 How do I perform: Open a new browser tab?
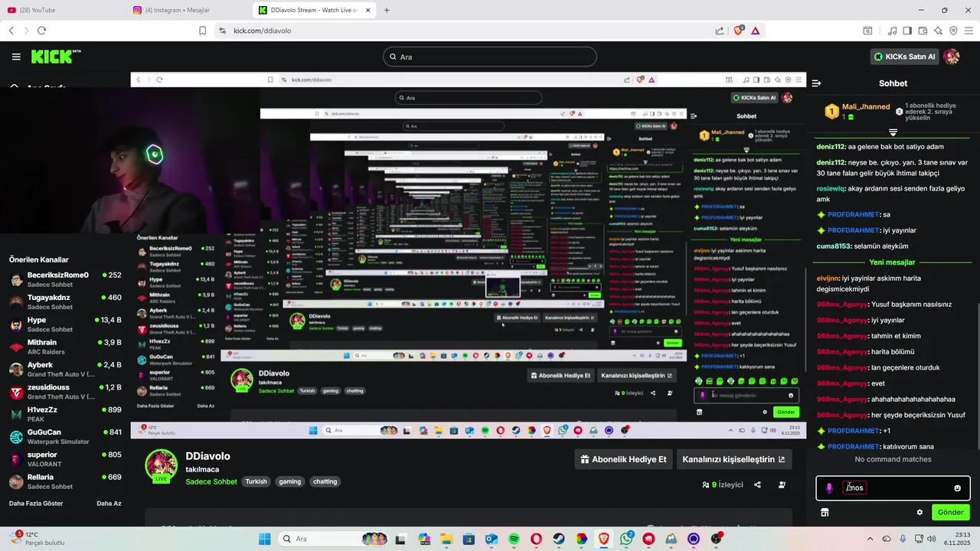(x=387, y=10)
